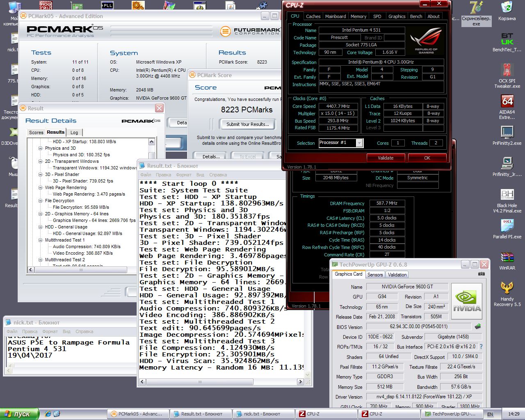Switch to Sensors tab in GPU-Z
Viewport: 525px width, 420px height.
click(375, 275)
